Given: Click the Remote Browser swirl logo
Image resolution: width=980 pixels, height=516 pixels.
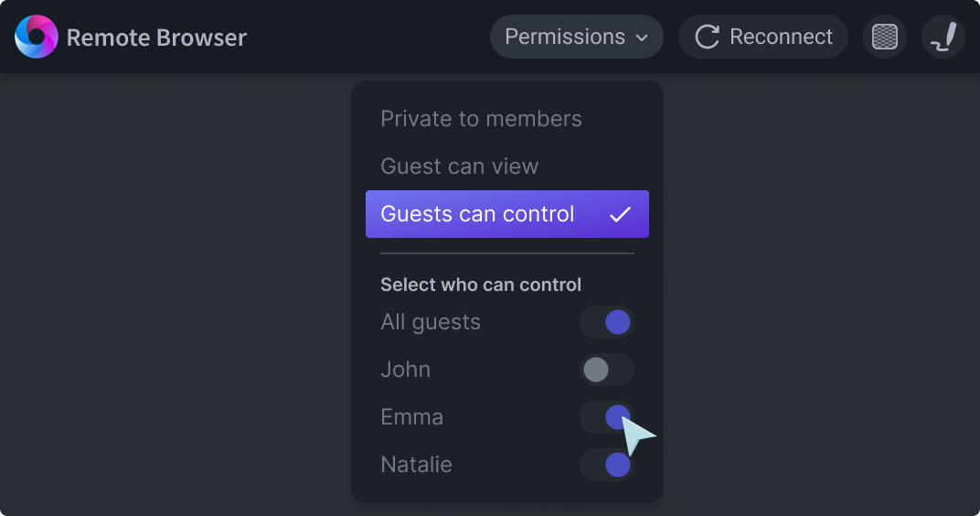Looking at the screenshot, I should (37, 37).
